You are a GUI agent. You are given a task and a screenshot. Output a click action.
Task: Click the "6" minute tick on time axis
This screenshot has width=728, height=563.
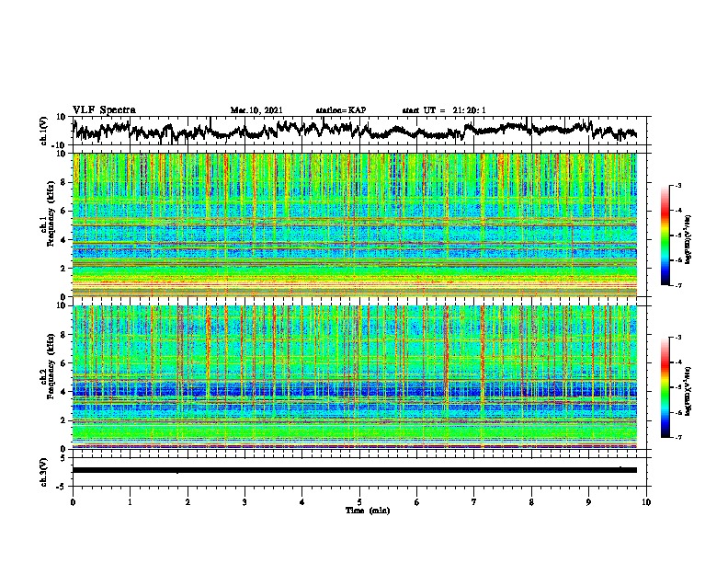[417, 502]
